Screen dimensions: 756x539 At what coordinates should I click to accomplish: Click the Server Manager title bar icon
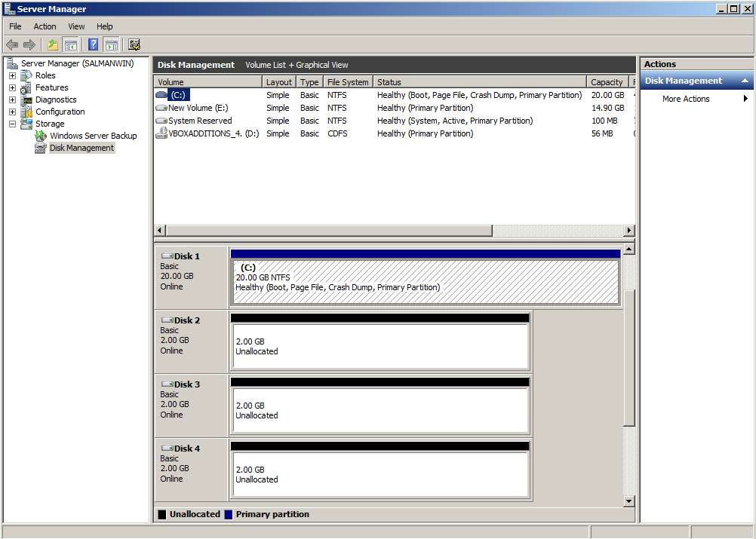point(10,9)
